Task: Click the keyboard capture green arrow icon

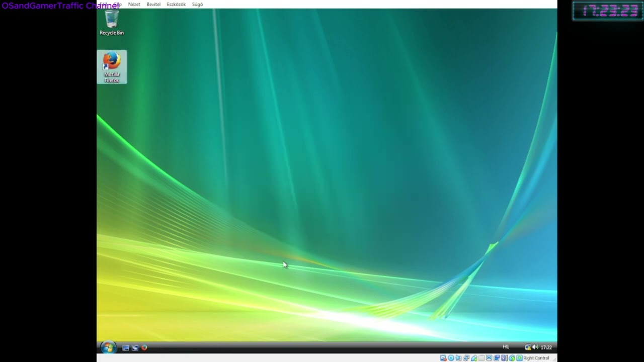Action: point(519,358)
